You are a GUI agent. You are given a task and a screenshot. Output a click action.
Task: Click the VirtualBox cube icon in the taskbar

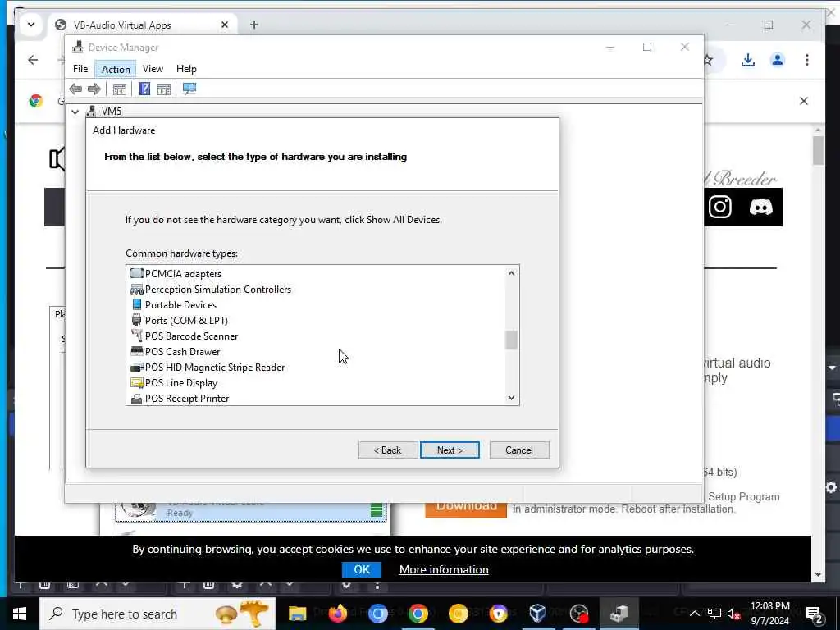pyautogui.click(x=537, y=614)
